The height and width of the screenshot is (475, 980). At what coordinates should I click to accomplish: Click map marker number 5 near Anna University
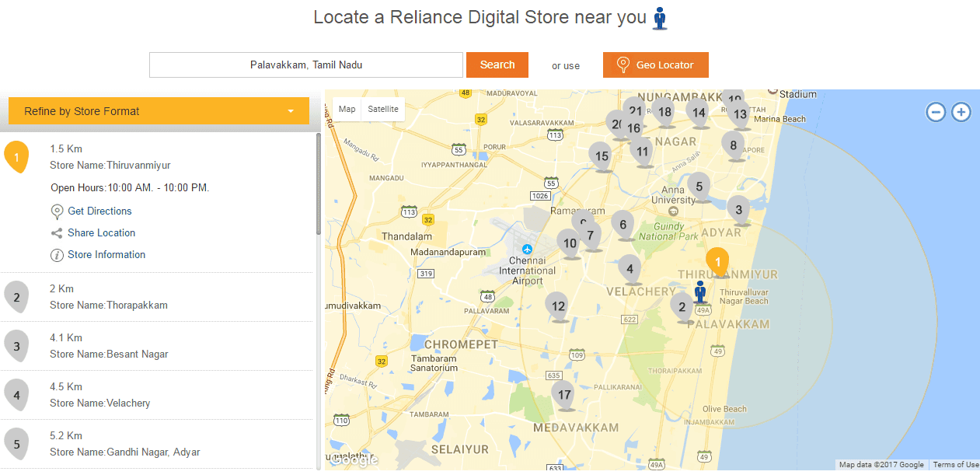[x=699, y=186]
